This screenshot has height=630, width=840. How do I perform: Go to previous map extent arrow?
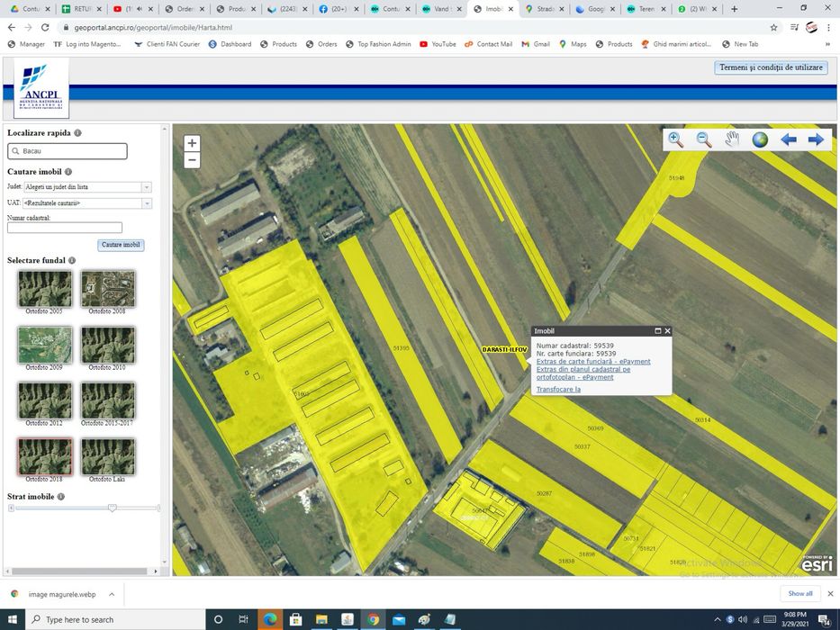pos(789,139)
